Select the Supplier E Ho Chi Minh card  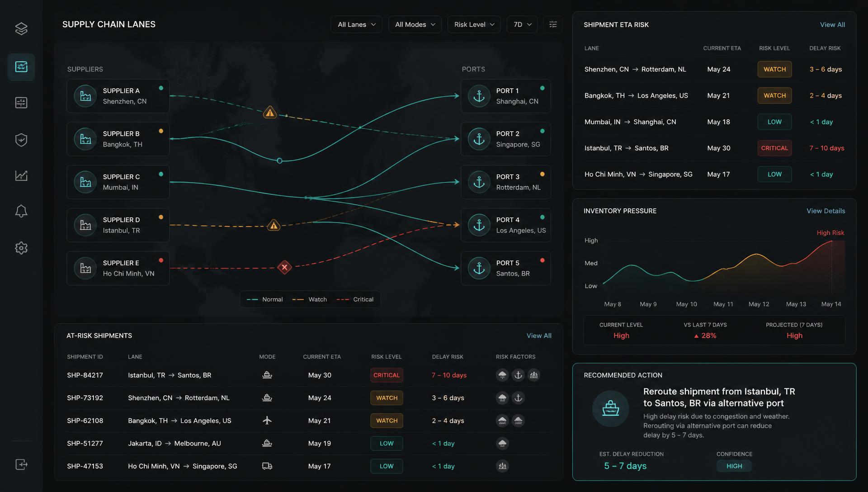118,268
